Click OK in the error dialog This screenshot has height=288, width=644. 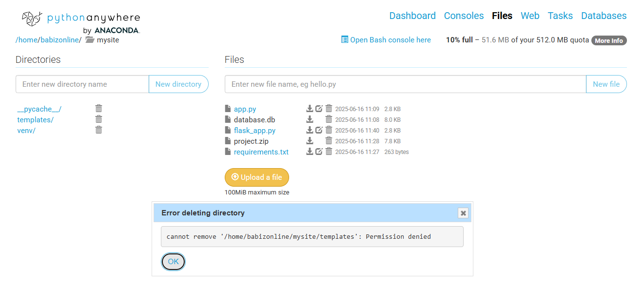click(173, 262)
